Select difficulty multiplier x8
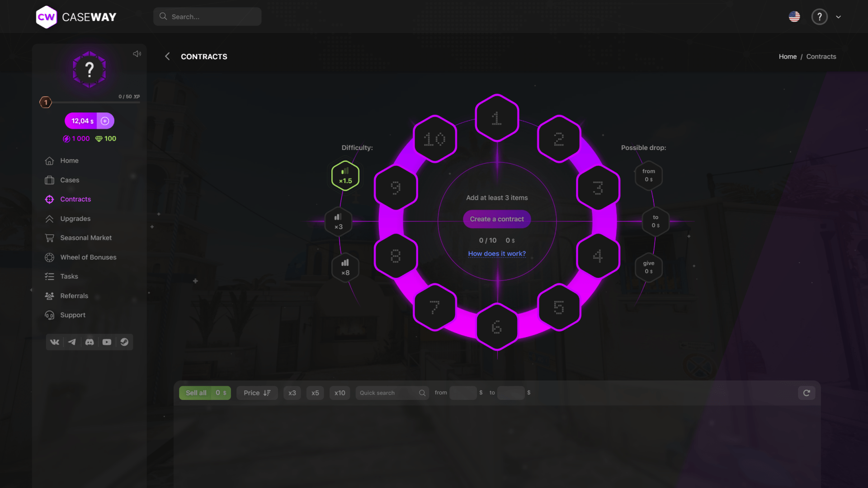The width and height of the screenshot is (868, 488). point(345,267)
